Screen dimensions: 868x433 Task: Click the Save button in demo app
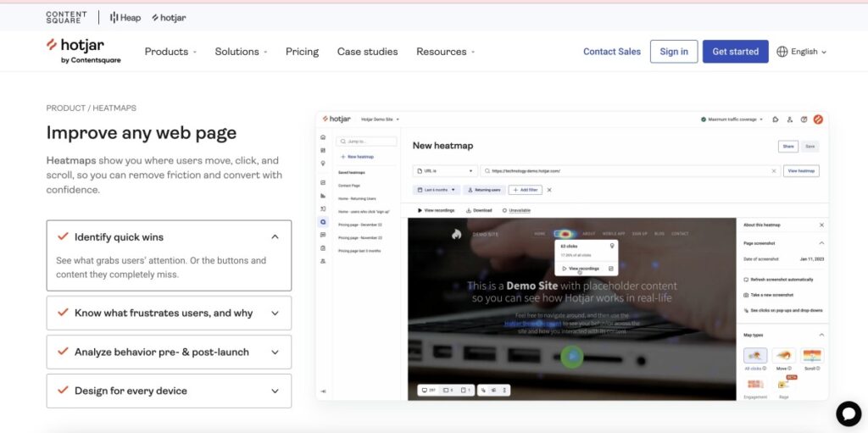tap(810, 147)
